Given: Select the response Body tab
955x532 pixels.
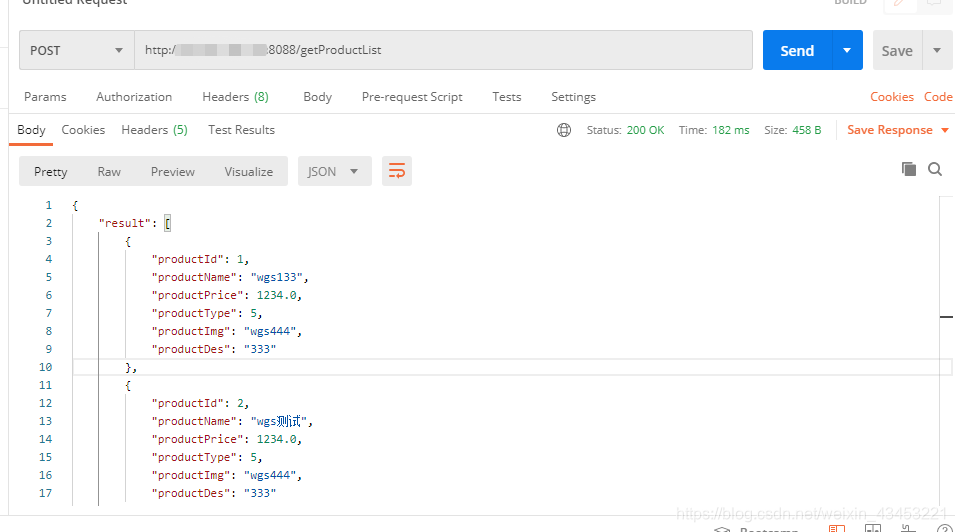Looking at the screenshot, I should 31,130.
